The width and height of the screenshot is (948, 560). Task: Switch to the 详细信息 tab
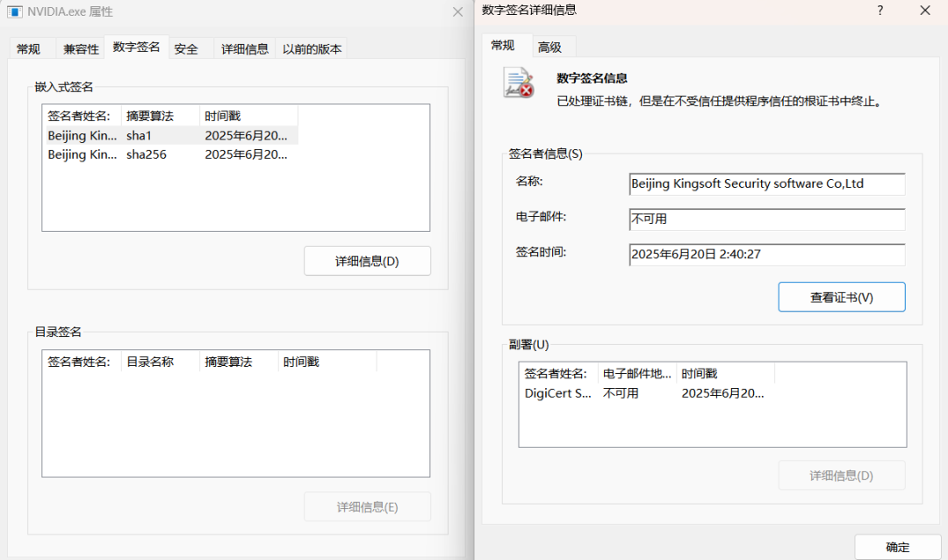(244, 49)
